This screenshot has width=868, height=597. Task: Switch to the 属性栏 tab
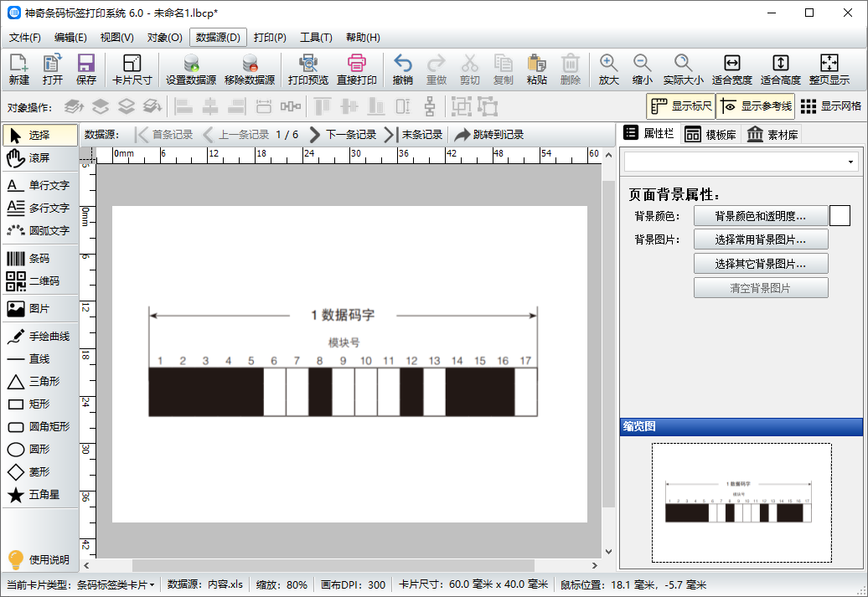pyautogui.click(x=648, y=133)
